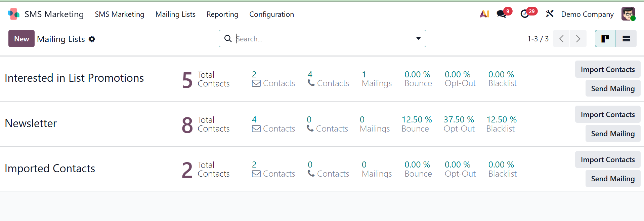
Task: Click Import Contacts for Newsletter list
Action: [608, 114]
